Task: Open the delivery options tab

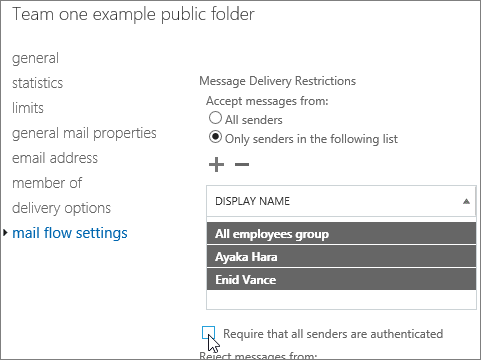Action: click(61, 208)
